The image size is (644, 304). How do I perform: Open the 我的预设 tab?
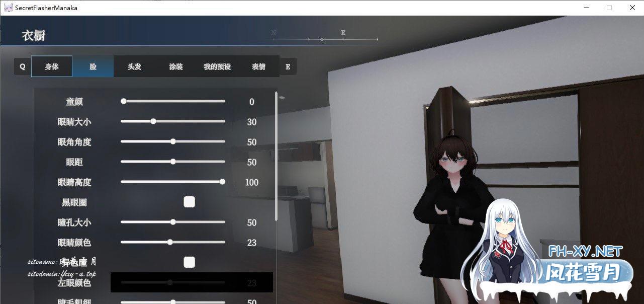(x=217, y=66)
